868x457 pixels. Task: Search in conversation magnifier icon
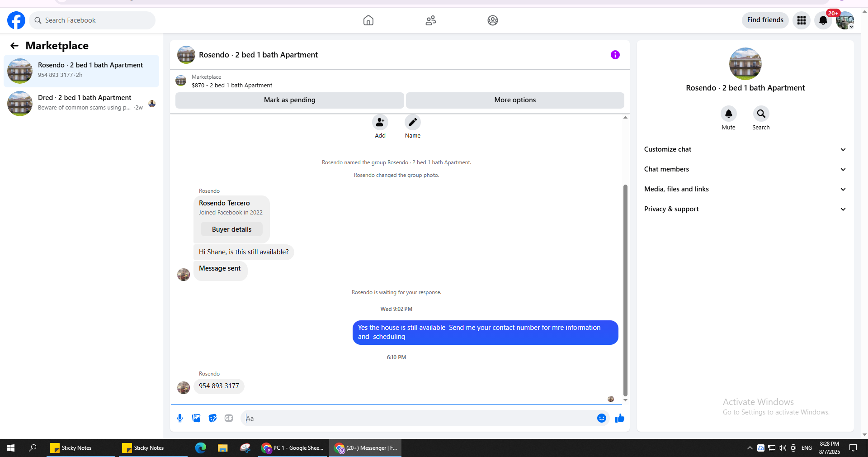pos(761,114)
